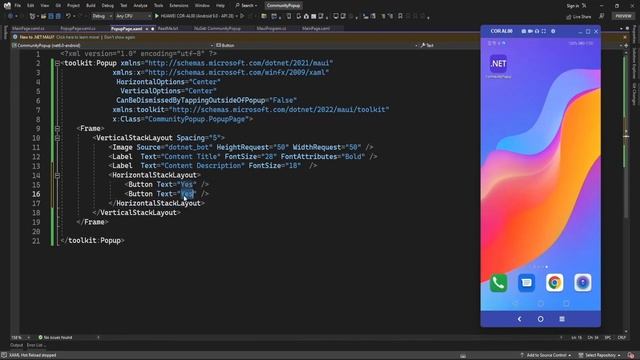
Task: Tap the Phone app on the emulator
Action: pos(499,282)
